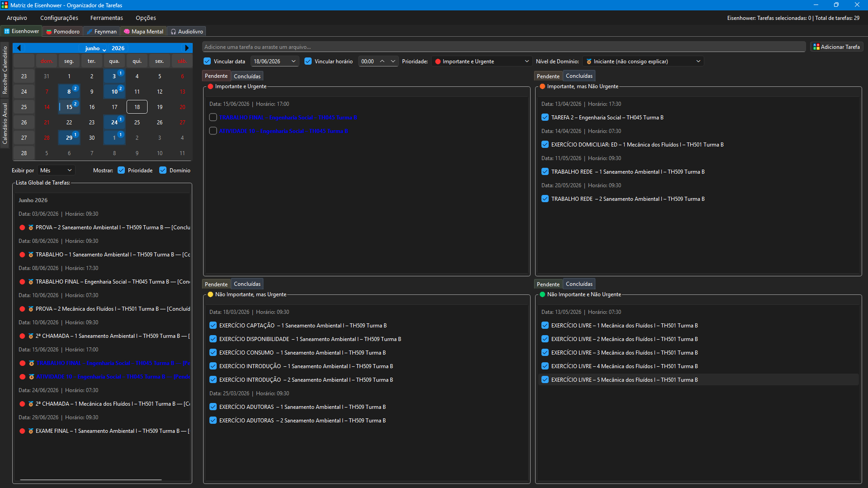The width and height of the screenshot is (868, 488).
Task: Open Audiolivro via its headphones icon
Action: click(x=173, y=32)
